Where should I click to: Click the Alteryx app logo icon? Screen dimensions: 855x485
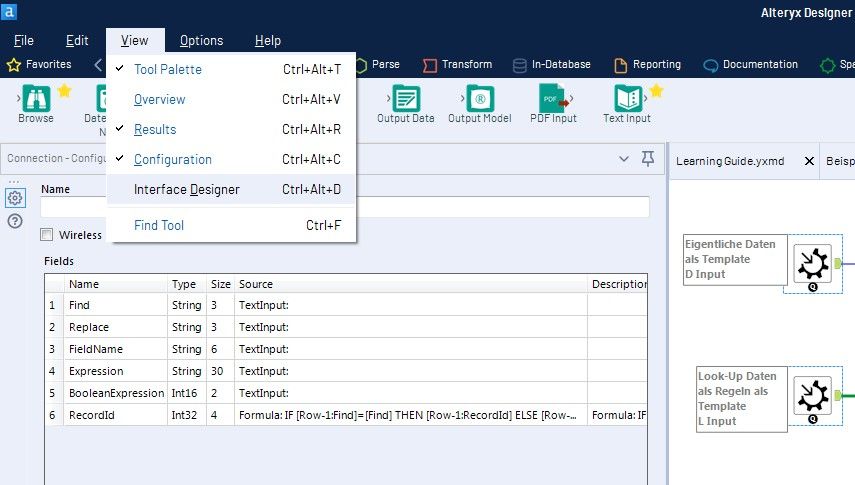pyautogui.click(x=9, y=11)
